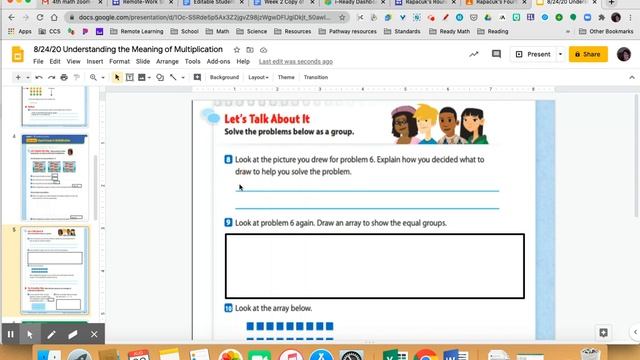Select the Line tool
Image resolution: width=640 pixels, height=360 pixels.
[173, 77]
